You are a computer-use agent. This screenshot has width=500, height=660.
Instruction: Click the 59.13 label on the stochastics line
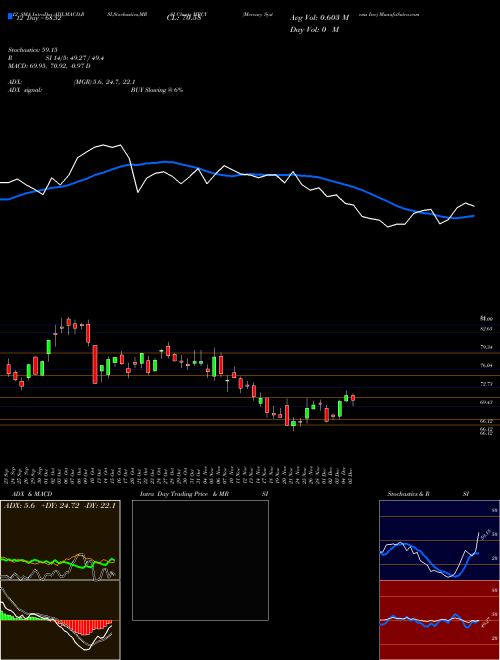484,534
